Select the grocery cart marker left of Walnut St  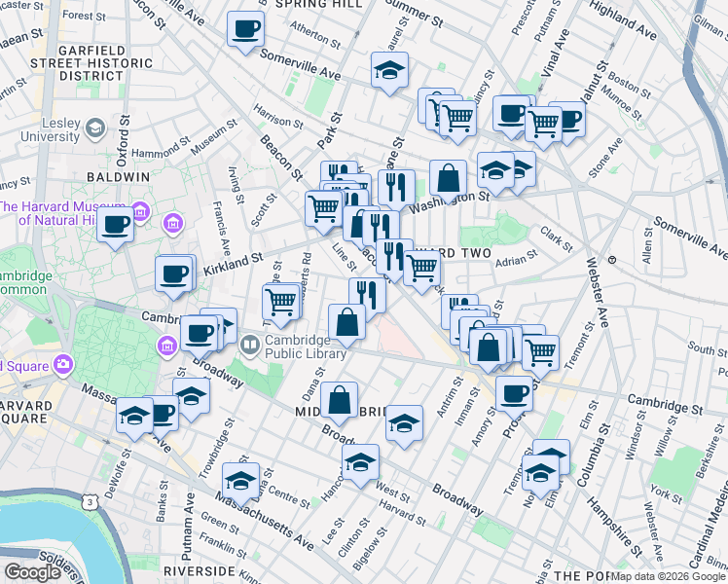[x=543, y=126]
